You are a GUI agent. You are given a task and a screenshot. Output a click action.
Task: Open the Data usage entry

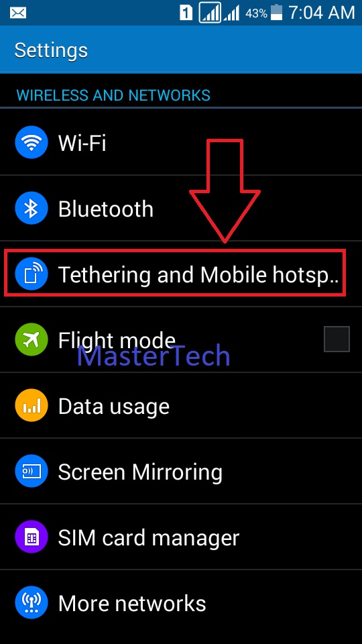(x=181, y=406)
